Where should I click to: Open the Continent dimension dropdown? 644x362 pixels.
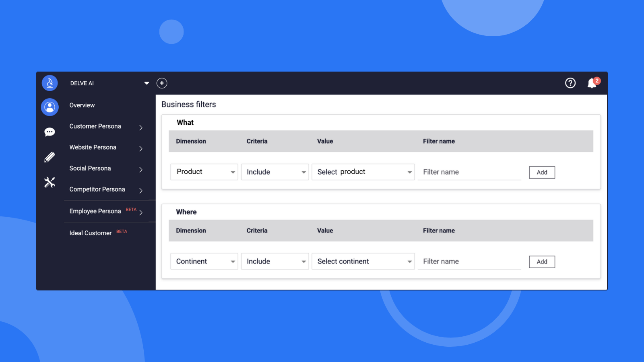(204, 261)
